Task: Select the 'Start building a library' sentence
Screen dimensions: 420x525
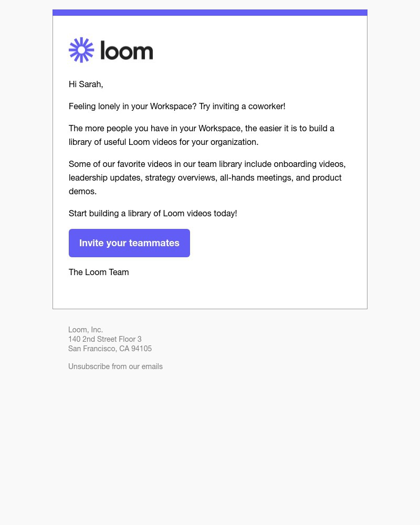Action: [x=153, y=213]
